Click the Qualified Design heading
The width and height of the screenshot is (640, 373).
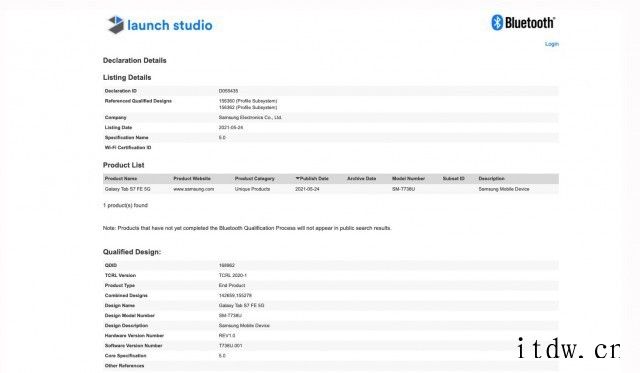(132, 252)
